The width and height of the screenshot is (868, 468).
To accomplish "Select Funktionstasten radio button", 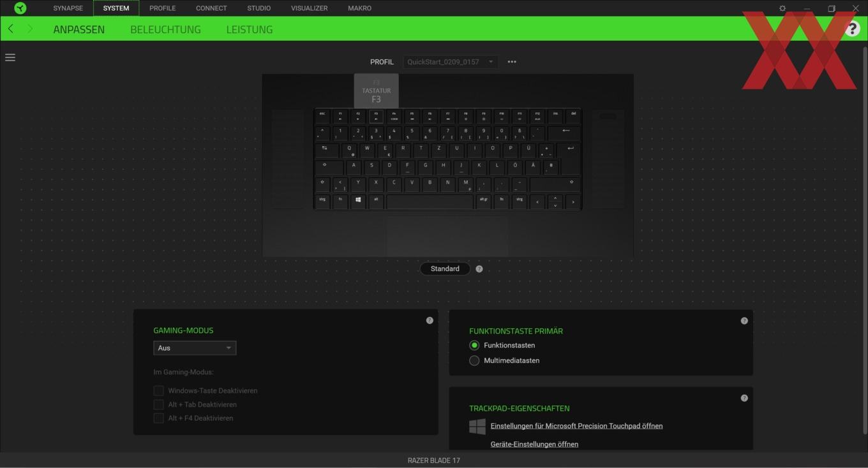I will [474, 346].
